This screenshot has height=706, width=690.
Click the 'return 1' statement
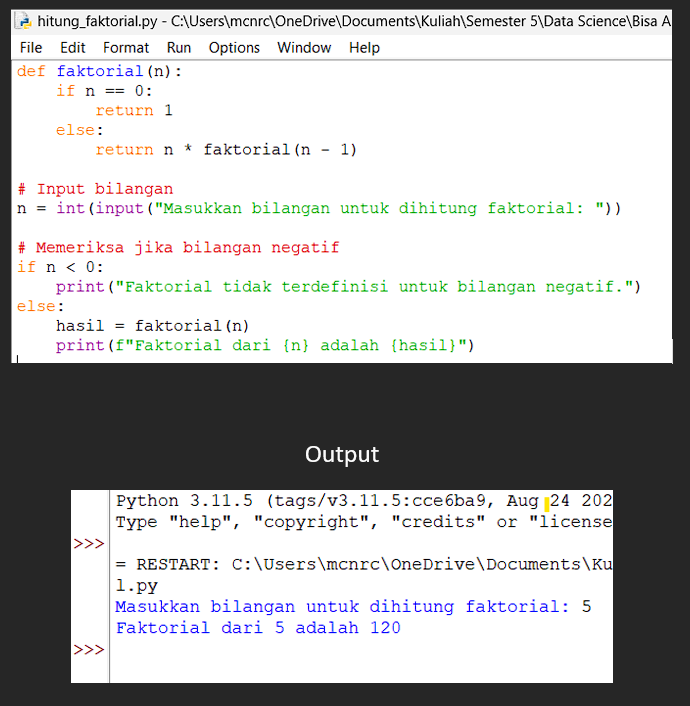pyautogui.click(x=134, y=111)
